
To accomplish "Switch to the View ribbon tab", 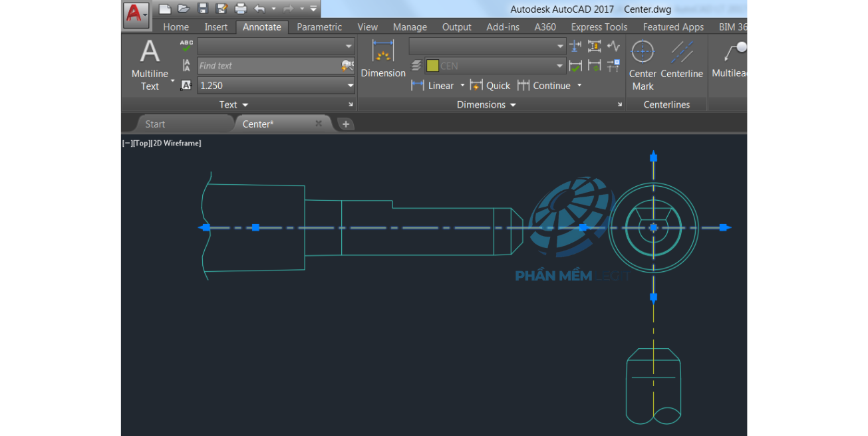I will [368, 27].
